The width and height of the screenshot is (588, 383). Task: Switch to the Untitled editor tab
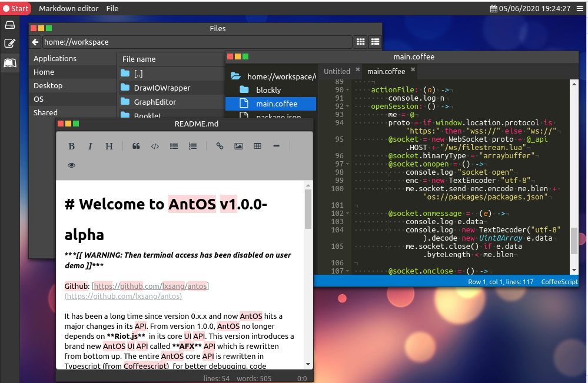pos(337,71)
